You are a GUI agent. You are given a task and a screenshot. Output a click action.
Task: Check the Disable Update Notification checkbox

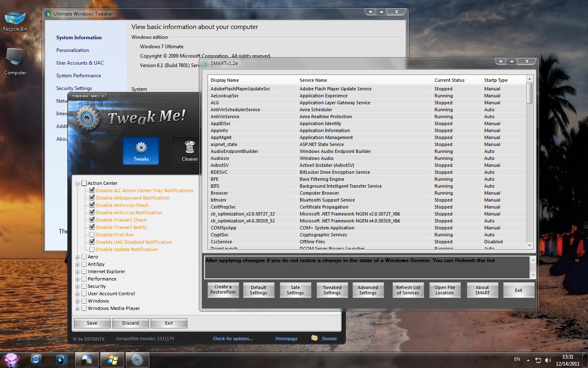[x=92, y=249]
